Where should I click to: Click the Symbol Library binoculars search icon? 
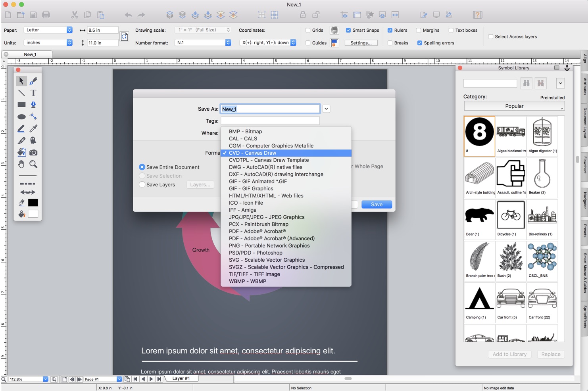tap(526, 83)
